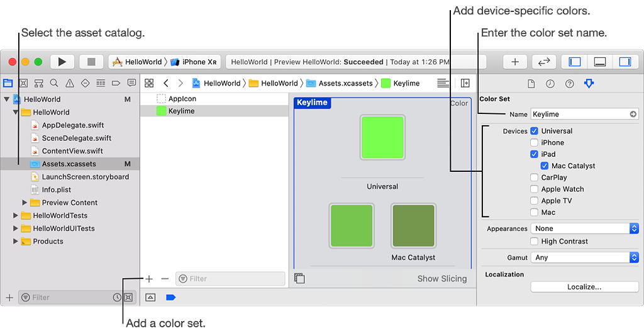The height and width of the screenshot is (333, 644).
Task: Click Keylime in jump bar
Action: point(401,83)
